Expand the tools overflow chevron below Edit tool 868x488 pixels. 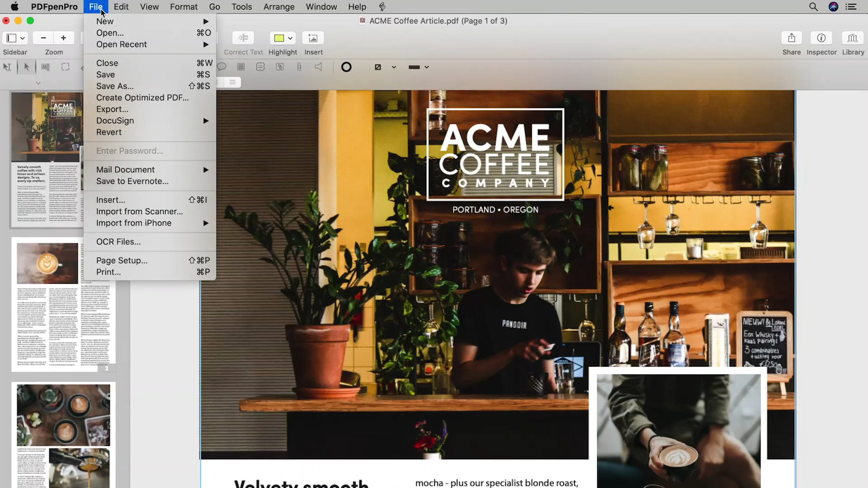[x=38, y=83]
